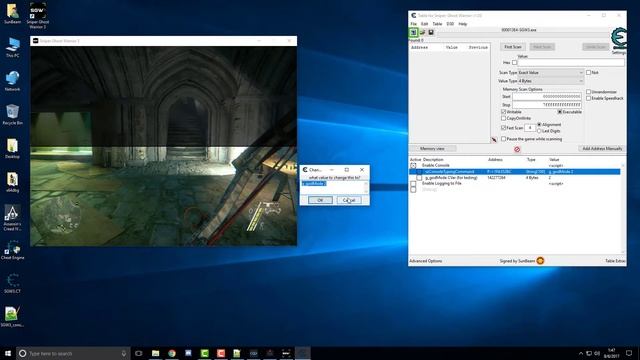The image size is (640, 360).
Task: Open Desktop folder icon
Action: pos(12,148)
